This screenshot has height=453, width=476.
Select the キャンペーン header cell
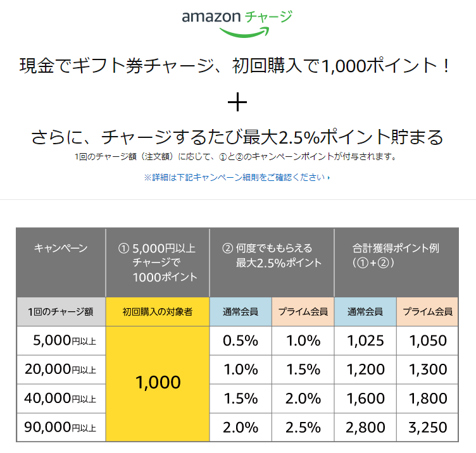click(61, 249)
